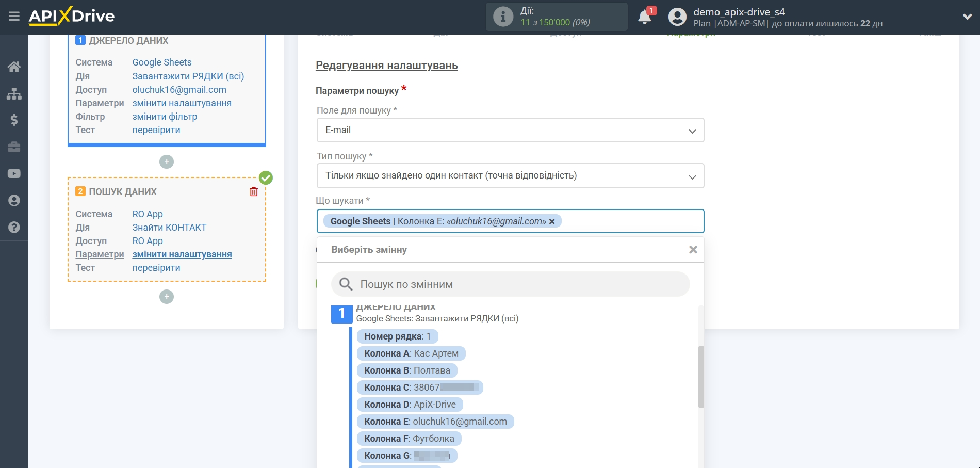The image size is (980, 468).
Task: Open the 'Тип пошуку' dropdown
Action: click(x=510, y=176)
